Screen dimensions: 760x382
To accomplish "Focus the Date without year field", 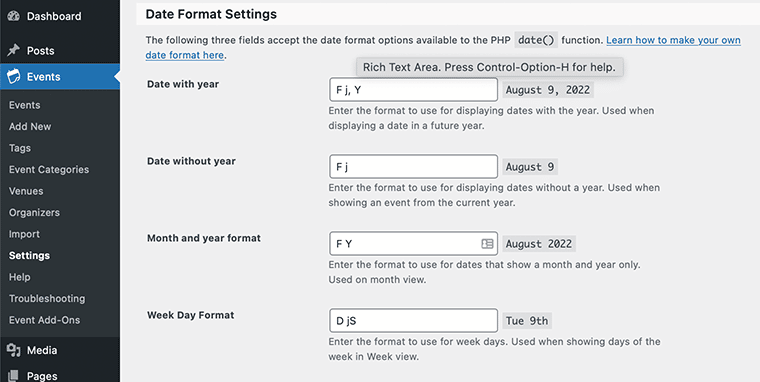I will (x=413, y=167).
